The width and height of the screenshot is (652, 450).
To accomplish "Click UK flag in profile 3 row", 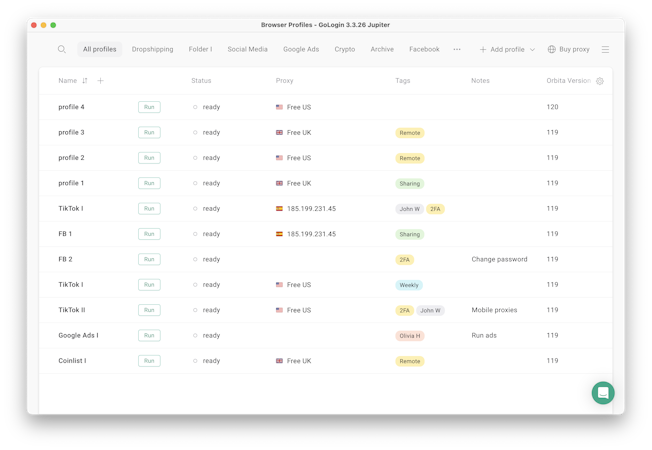I will click(279, 132).
